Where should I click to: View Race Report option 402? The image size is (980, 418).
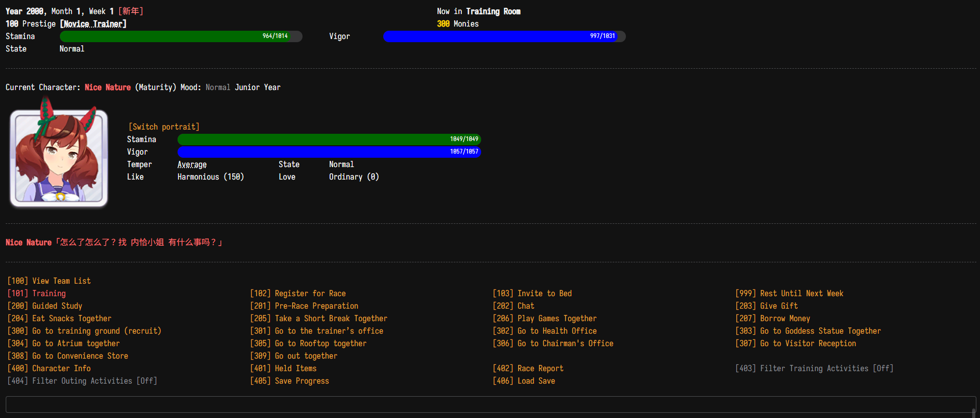pos(528,369)
